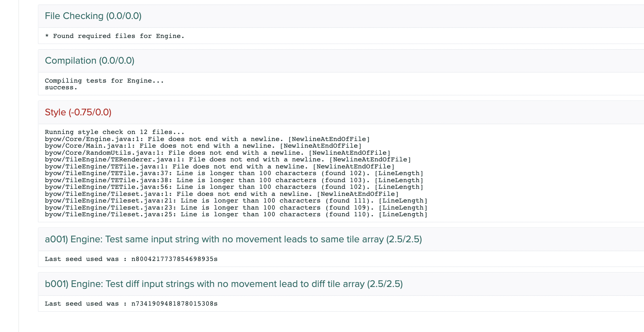The image size is (644, 332).
Task: Collapse the Style (-0.75/0.0) section header
Action: [x=78, y=113]
